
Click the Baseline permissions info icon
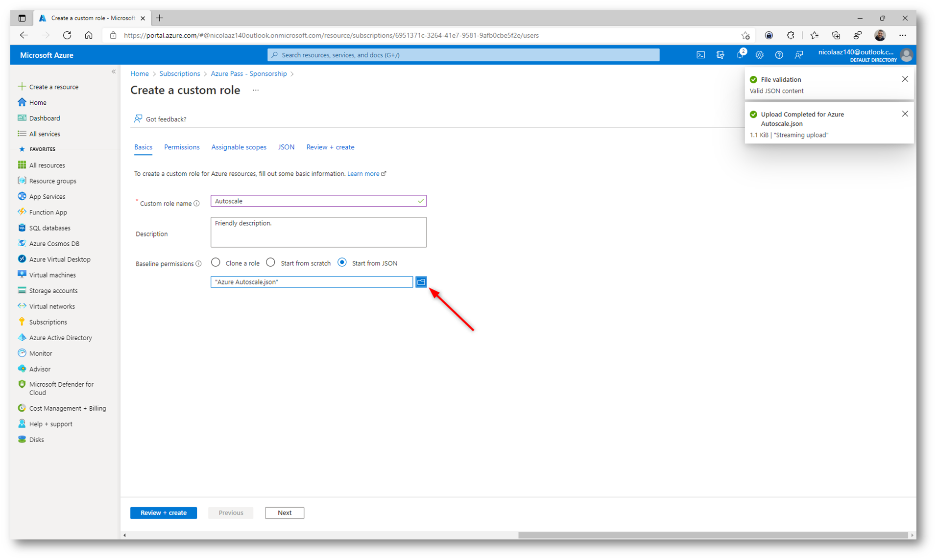pos(198,264)
